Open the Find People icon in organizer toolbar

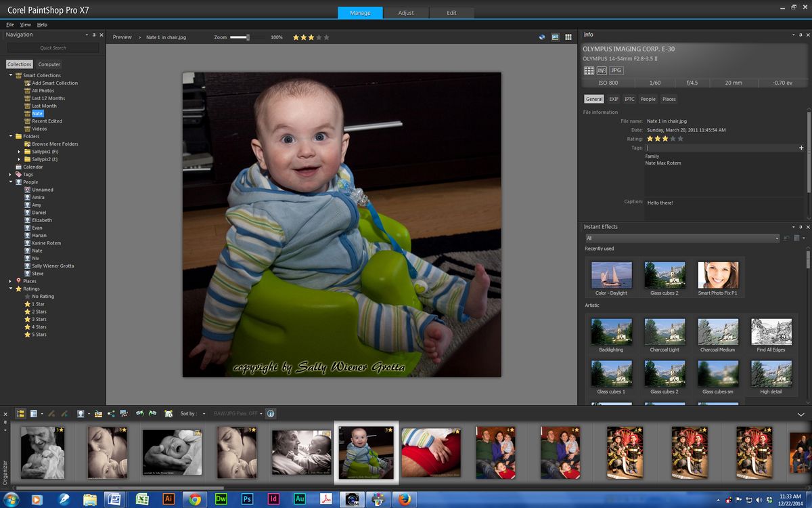(x=81, y=413)
